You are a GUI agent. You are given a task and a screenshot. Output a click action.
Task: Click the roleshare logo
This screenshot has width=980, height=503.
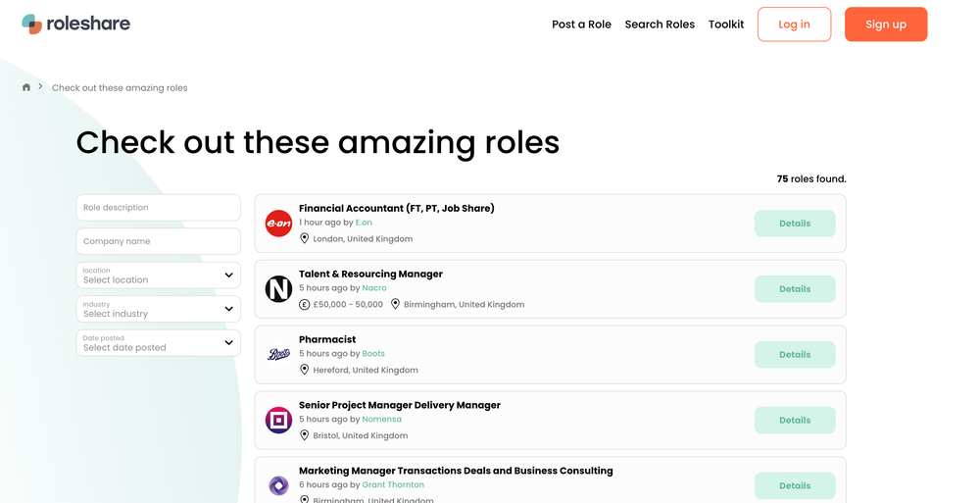[75, 24]
